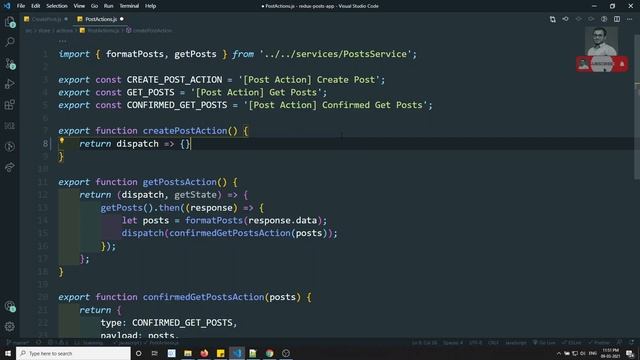This screenshot has width=640, height=360.
Task: Expand the collapsed ellipsis above line 1
Action: [x=62, y=41]
